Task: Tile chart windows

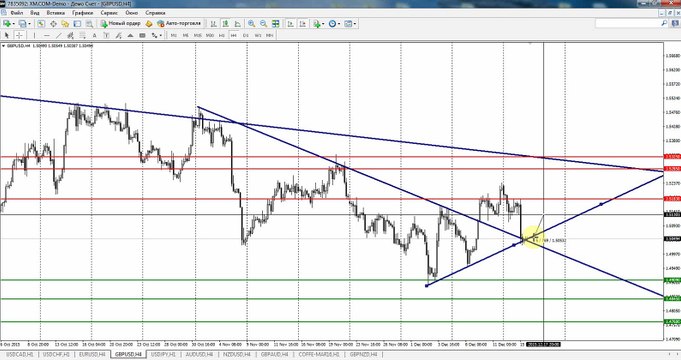Action: click(x=275, y=23)
